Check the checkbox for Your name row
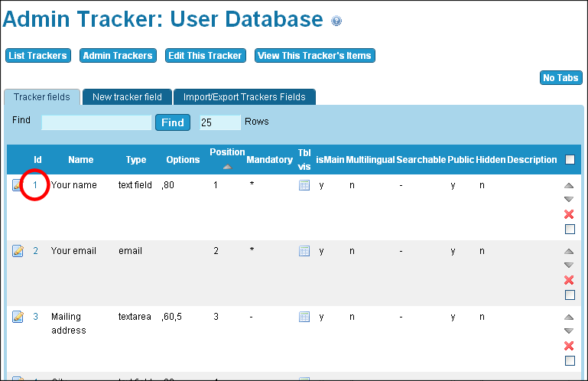Viewport: 588px width, 381px height. 570,229
